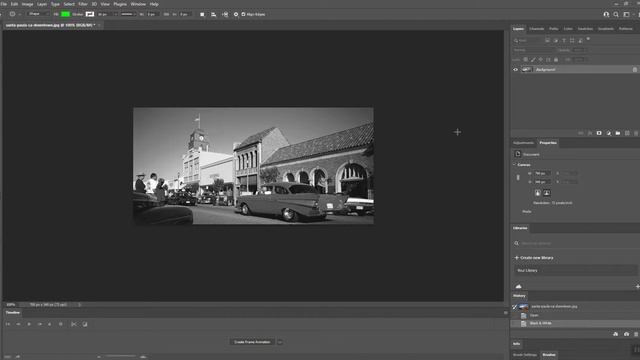Collapse the Canvas section

click(x=514, y=164)
